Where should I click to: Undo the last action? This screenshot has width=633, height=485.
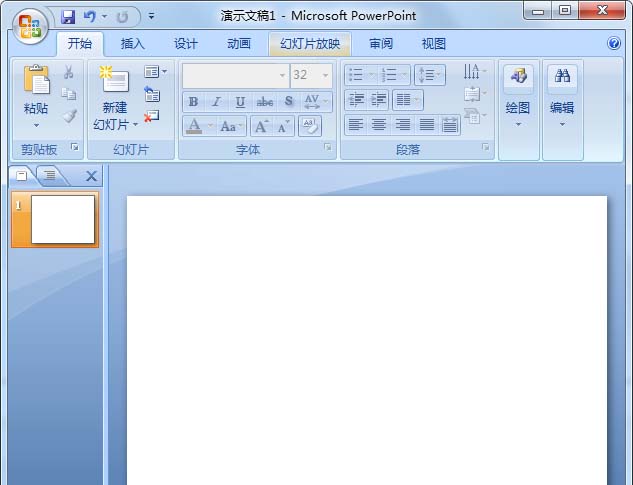[x=90, y=17]
